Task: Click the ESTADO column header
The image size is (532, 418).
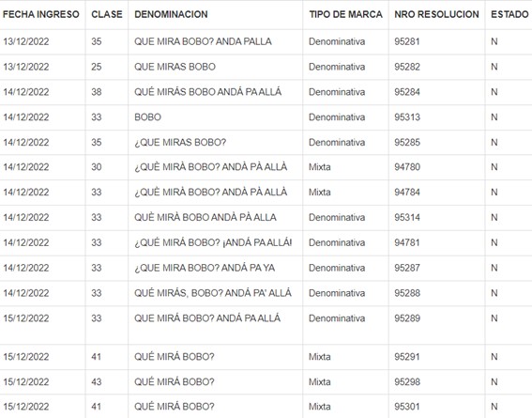Action: click(509, 14)
